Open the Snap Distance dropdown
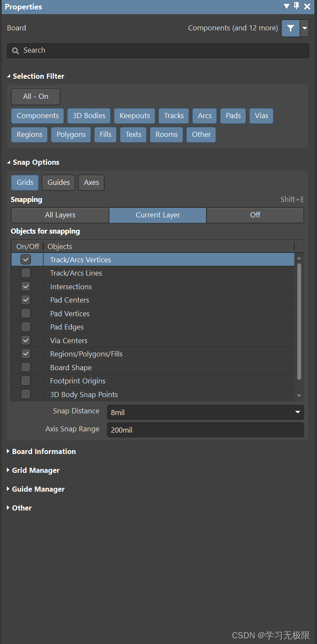The height and width of the screenshot is (644, 317). click(297, 413)
